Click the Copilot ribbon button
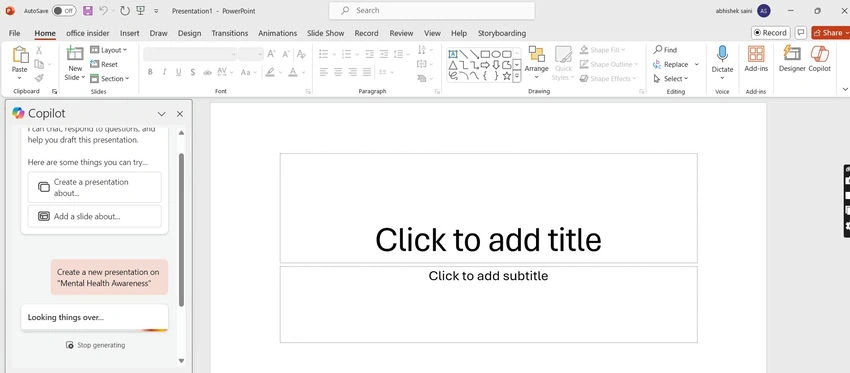This screenshot has width=850, height=373. point(820,60)
